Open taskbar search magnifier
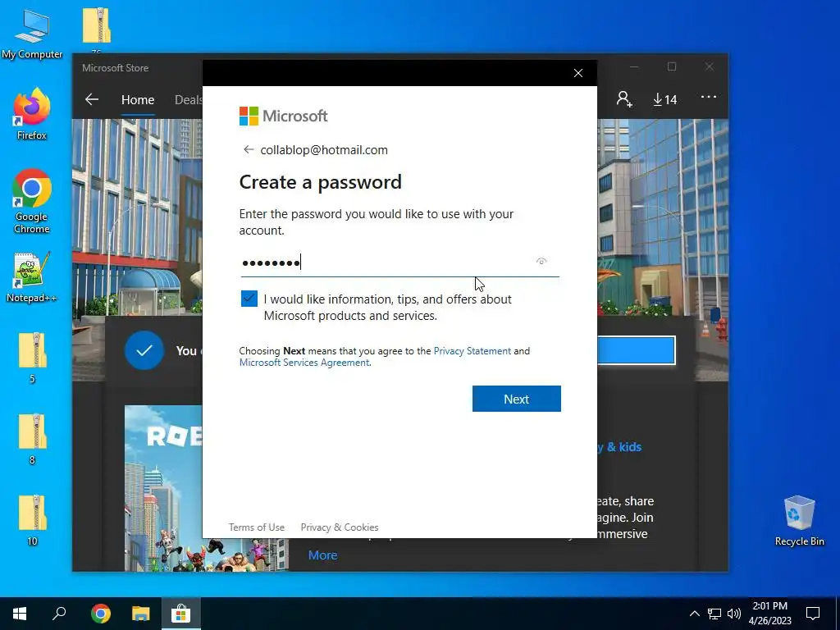 click(59, 614)
